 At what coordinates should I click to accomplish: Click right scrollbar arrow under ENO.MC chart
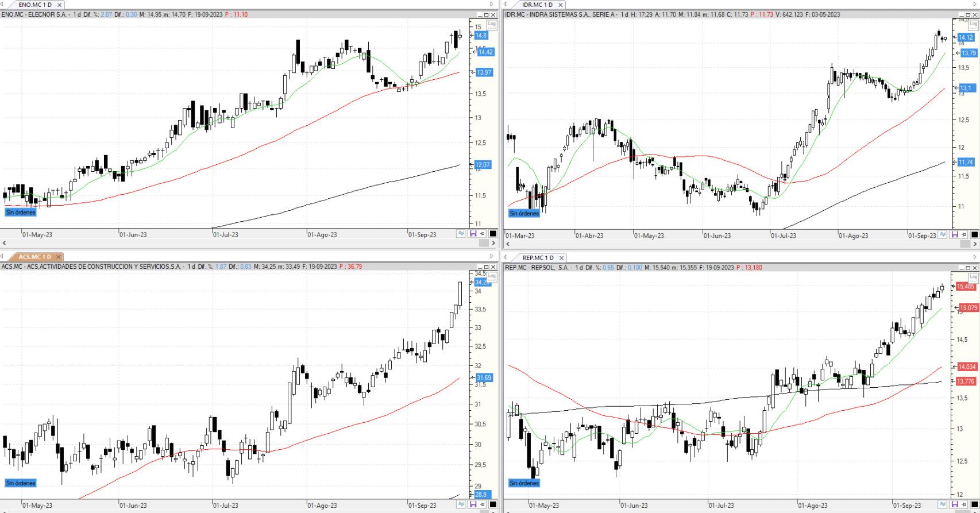(x=493, y=244)
